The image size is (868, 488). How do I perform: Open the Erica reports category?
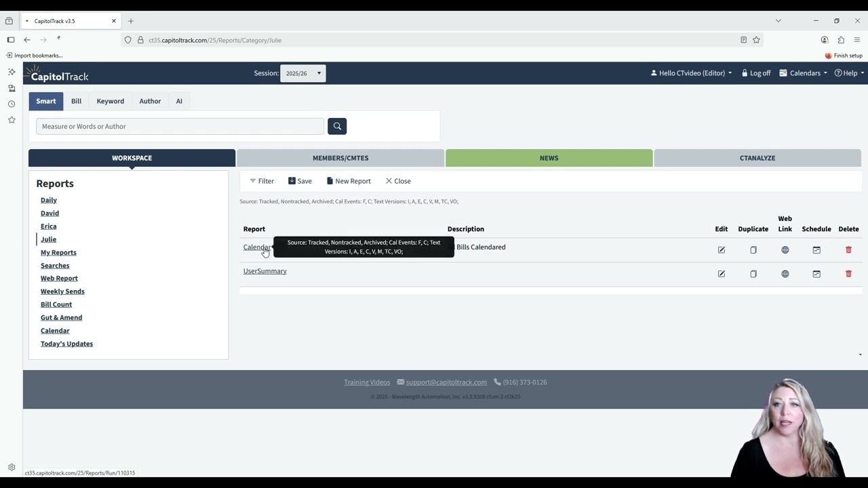(x=48, y=226)
